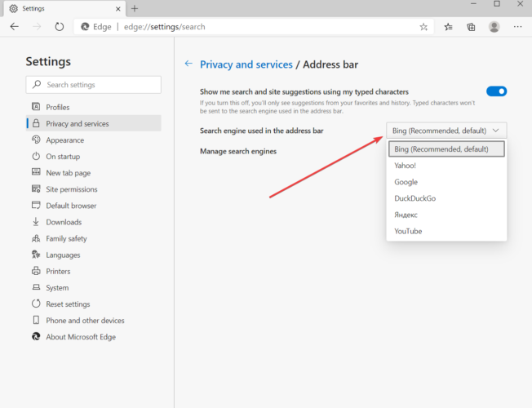The width and height of the screenshot is (532, 408).
Task: Go back with the browser back arrow
Action: (x=14, y=26)
